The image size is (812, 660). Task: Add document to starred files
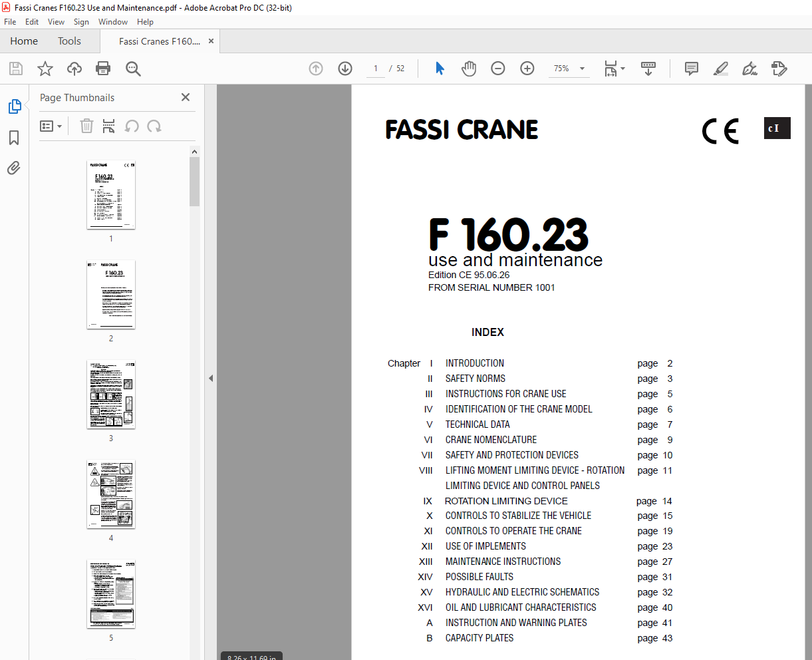pos(45,69)
